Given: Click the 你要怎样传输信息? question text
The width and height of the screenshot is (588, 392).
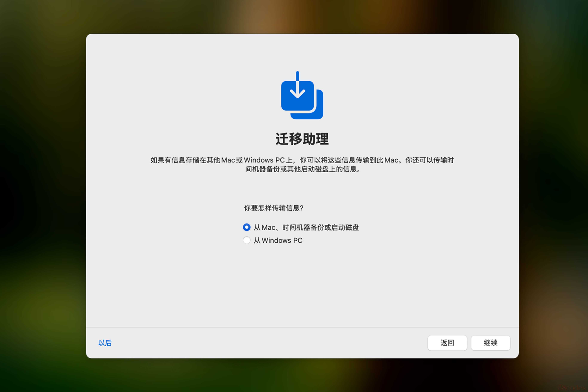Looking at the screenshot, I should (x=274, y=208).
